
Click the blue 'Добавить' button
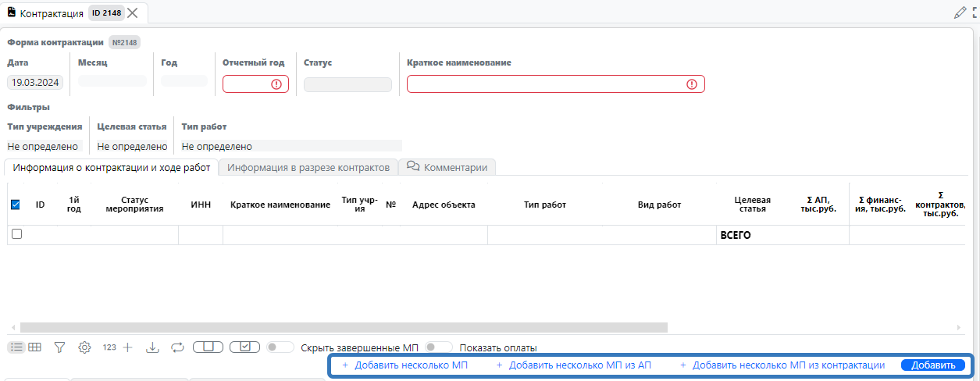click(932, 365)
